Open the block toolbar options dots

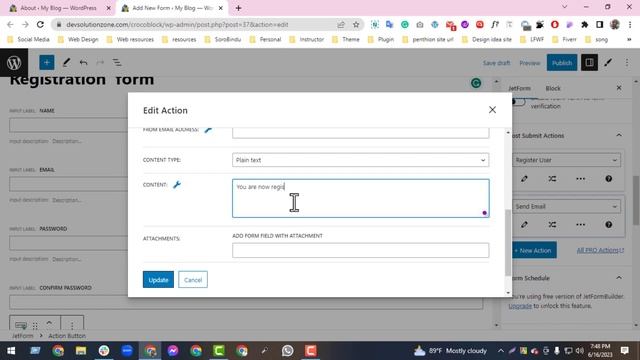click(72, 325)
